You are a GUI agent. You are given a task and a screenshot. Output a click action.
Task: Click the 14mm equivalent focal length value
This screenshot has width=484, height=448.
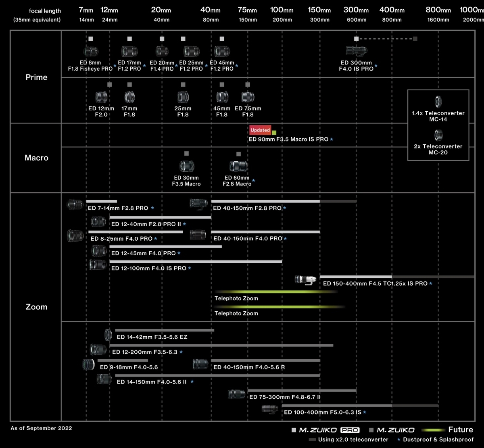86,20
